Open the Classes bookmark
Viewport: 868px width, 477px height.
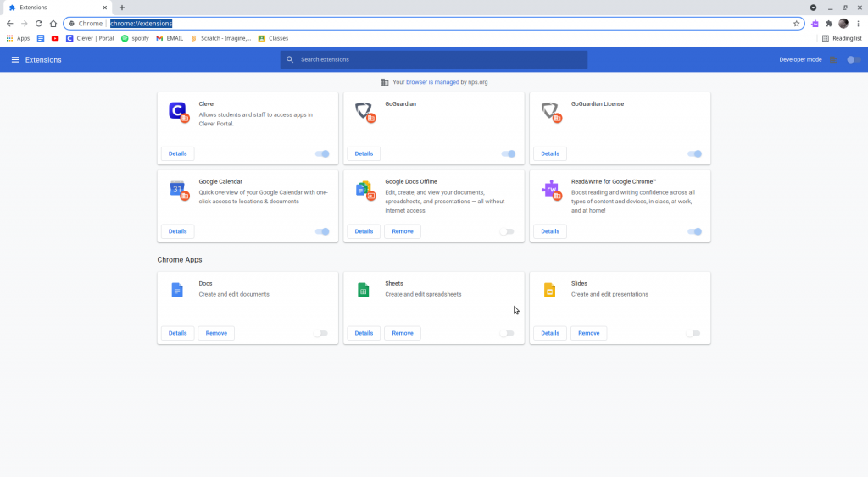[274, 38]
